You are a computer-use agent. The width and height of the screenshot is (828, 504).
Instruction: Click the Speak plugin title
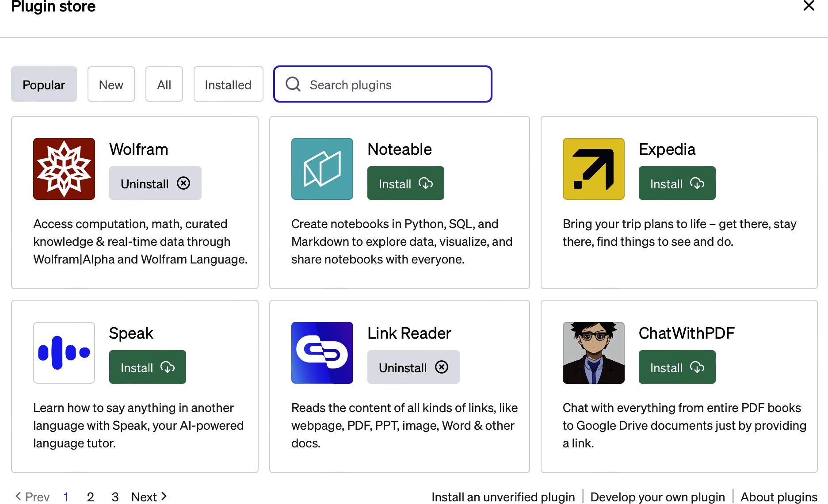(131, 333)
